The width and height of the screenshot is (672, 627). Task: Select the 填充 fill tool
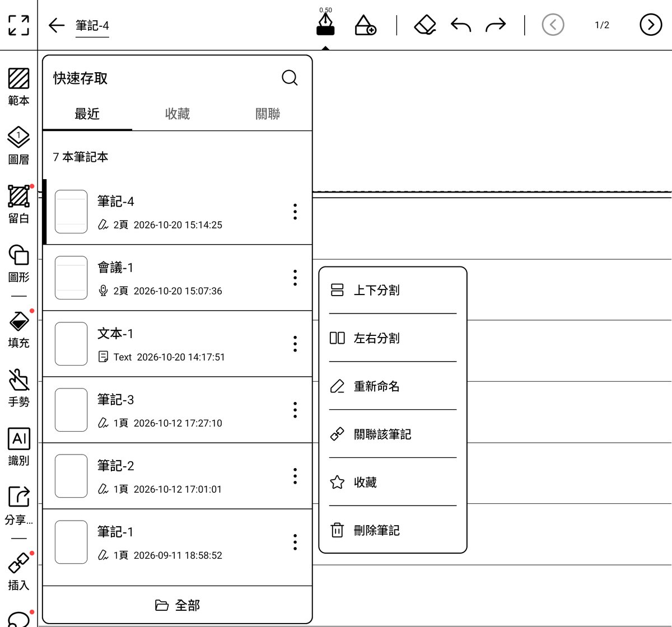point(18,329)
